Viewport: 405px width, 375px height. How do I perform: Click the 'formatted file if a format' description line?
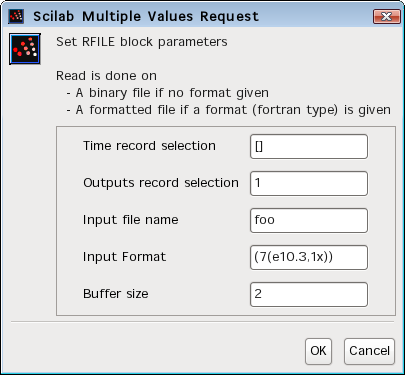pyautogui.click(x=229, y=110)
